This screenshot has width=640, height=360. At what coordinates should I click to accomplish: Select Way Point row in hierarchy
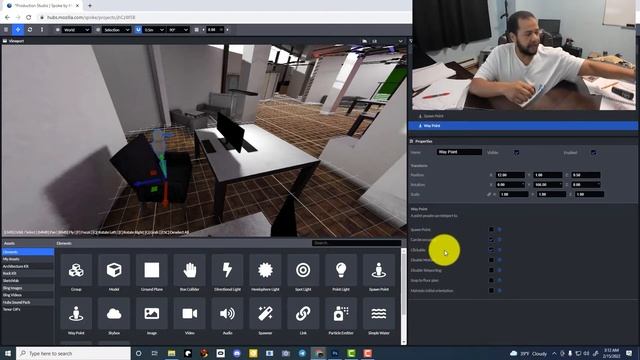point(522,126)
